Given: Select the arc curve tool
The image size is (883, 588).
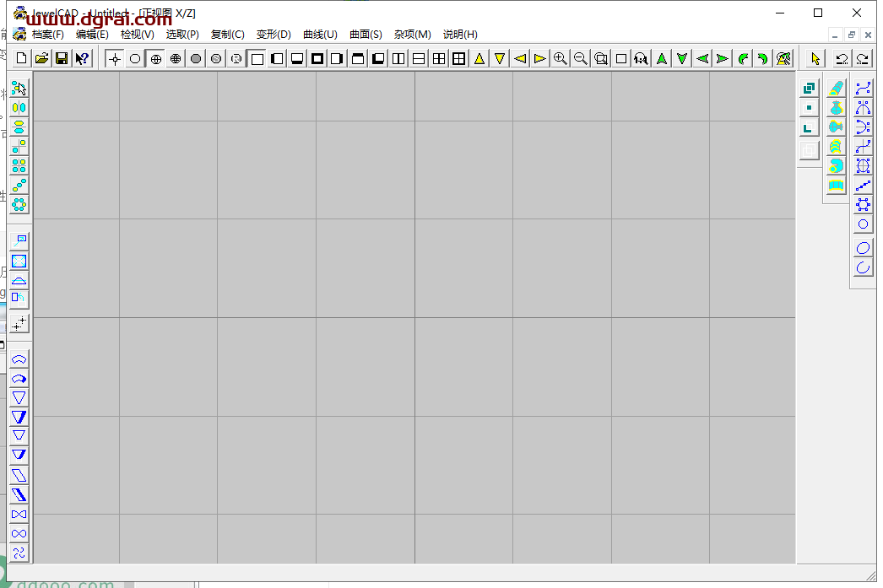Looking at the screenshot, I should [x=863, y=267].
